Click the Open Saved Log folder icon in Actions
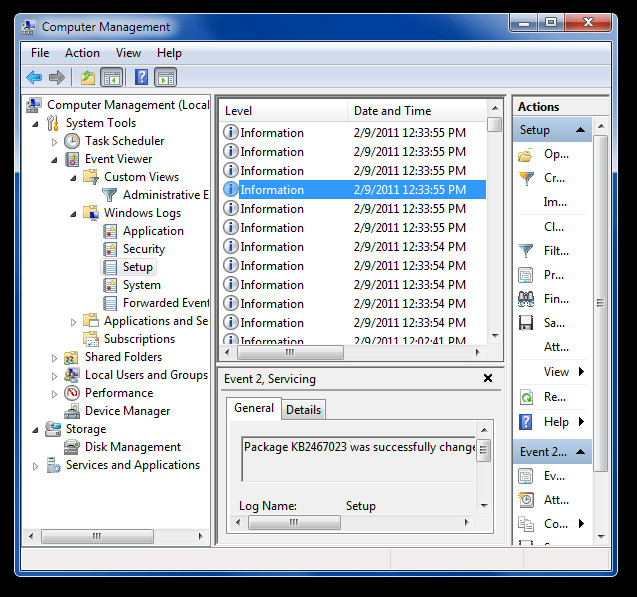Screen dimensions: 637x597 point(525,155)
